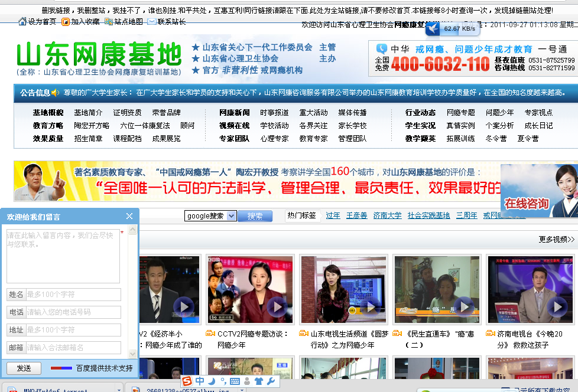Expand the .torrent download item menu
The image size is (578, 392).
tap(119, 390)
